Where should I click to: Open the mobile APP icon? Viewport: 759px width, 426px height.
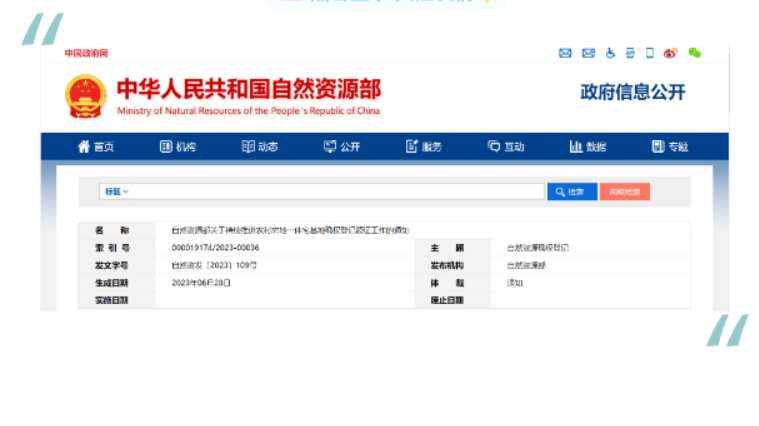click(630, 53)
